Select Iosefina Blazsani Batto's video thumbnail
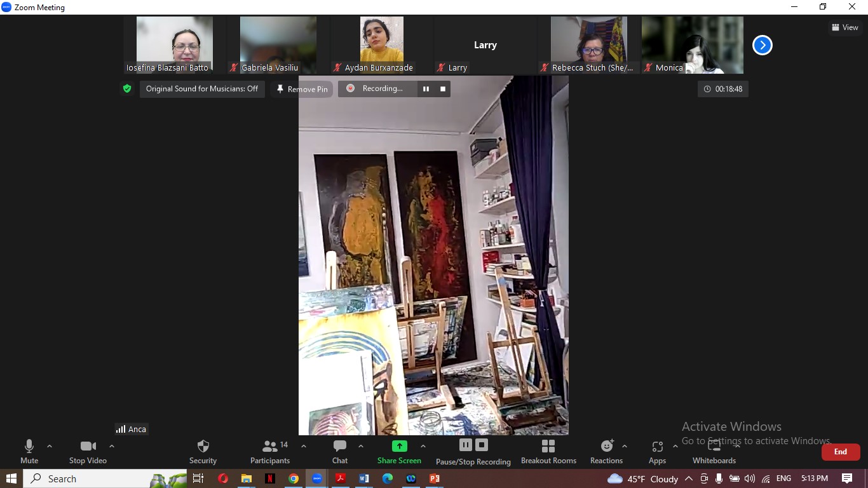The height and width of the screenshot is (488, 868). 175,45
